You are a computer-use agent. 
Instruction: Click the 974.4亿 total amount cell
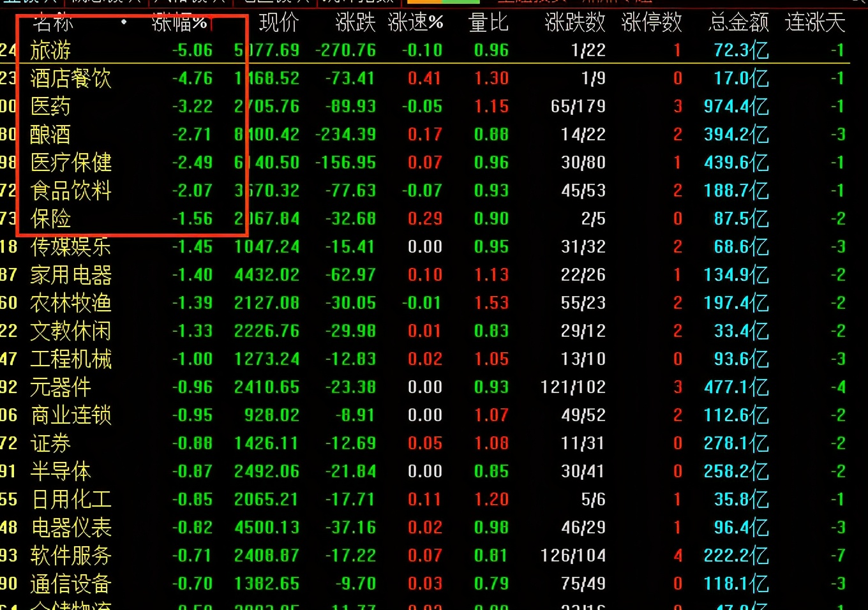pyautogui.click(x=737, y=106)
